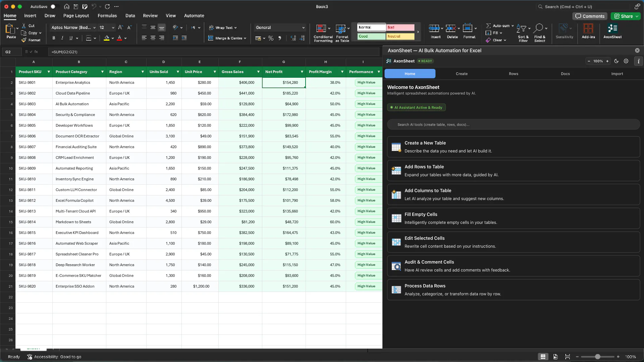Click the Search AI tools field

click(514, 125)
